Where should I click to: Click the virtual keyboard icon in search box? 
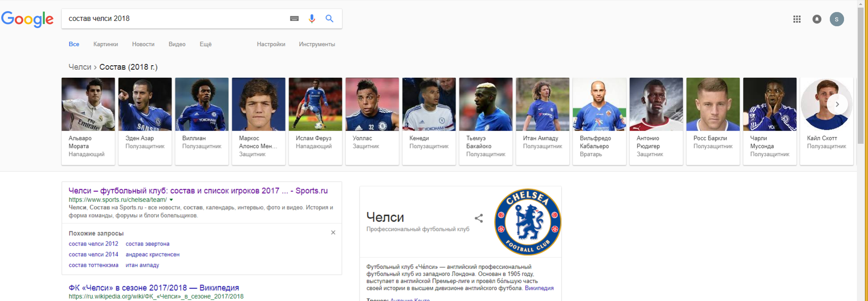(x=294, y=18)
